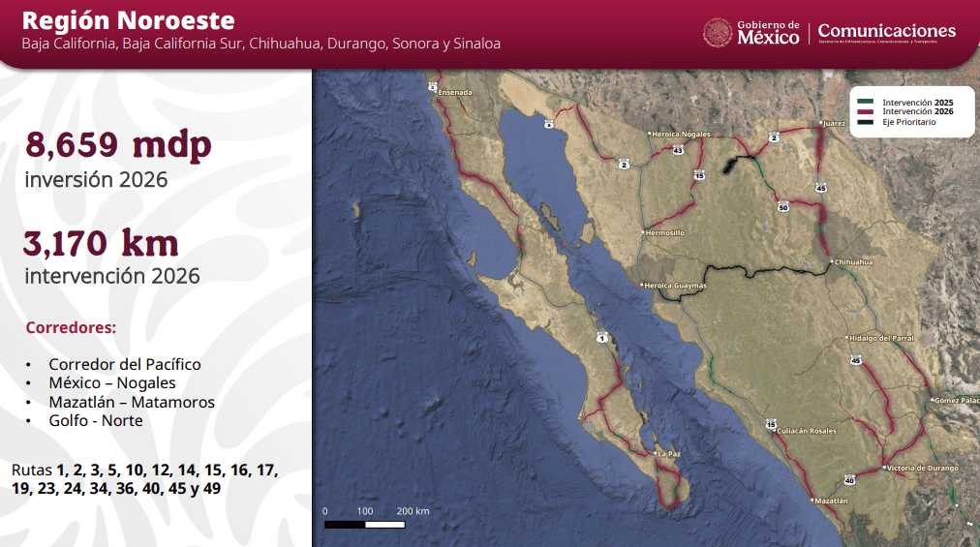
Task: Click Route 45 shield below Hidalgo del Parral
Action: [855, 360]
